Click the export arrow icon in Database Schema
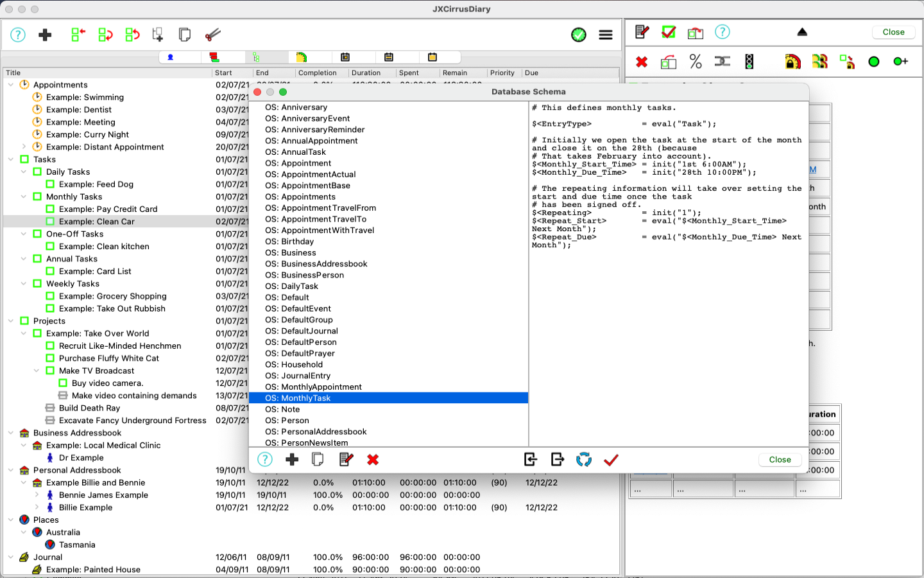The image size is (924, 578). point(557,460)
